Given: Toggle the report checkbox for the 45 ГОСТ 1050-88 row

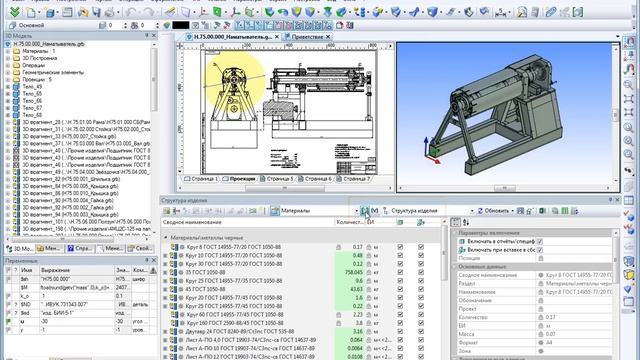Looking at the screenshot, I should [400, 289].
